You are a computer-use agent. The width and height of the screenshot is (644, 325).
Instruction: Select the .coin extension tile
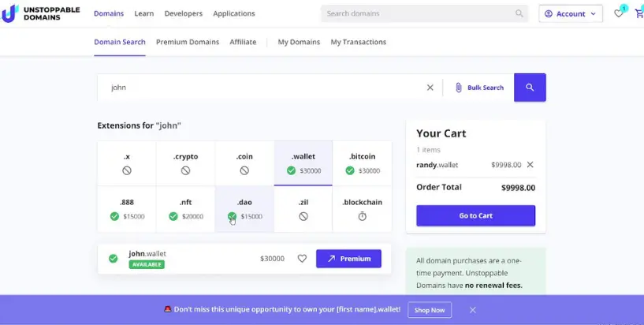[244, 163]
